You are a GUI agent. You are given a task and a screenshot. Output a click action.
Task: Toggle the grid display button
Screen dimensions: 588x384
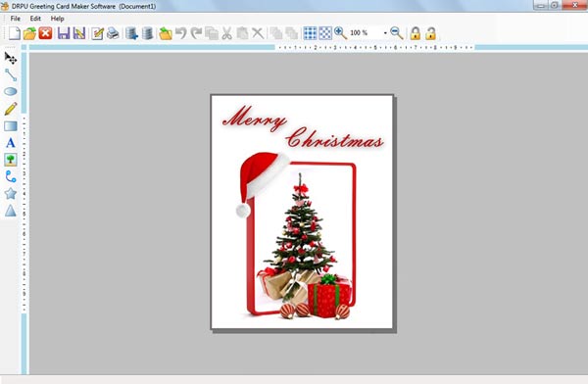pos(310,33)
